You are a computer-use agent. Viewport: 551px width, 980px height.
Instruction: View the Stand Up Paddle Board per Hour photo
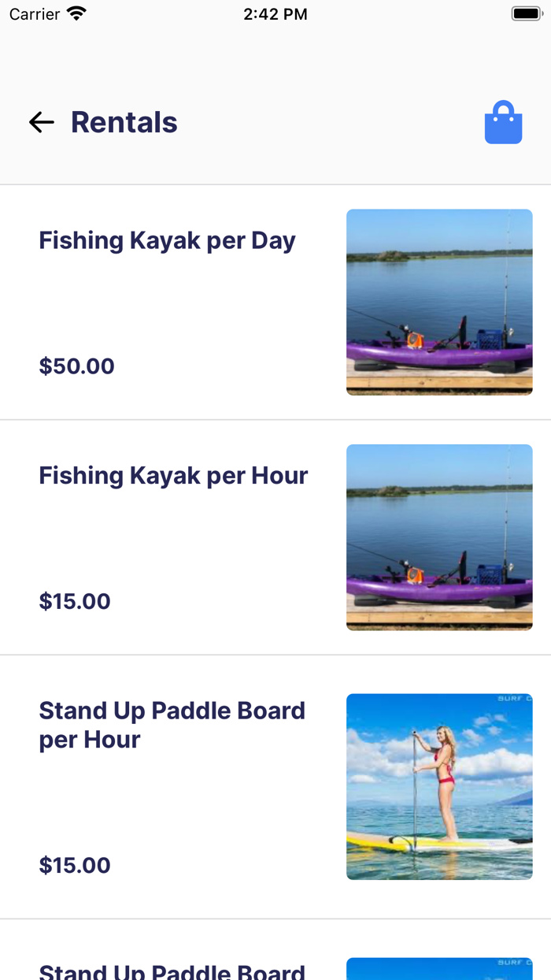(439, 786)
